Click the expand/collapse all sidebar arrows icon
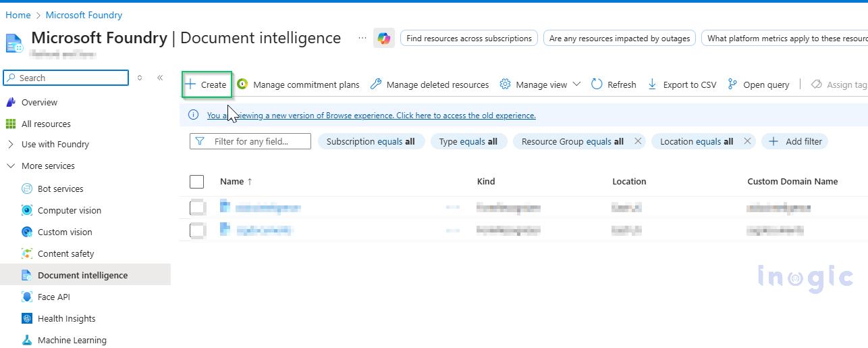The width and height of the screenshot is (868, 348). pyautogui.click(x=140, y=78)
